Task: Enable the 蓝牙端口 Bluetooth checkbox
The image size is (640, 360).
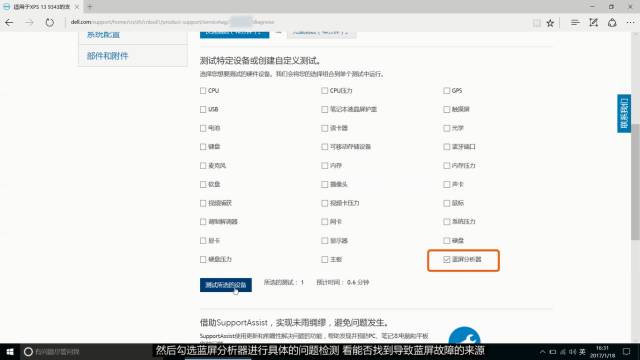Action: click(x=447, y=147)
